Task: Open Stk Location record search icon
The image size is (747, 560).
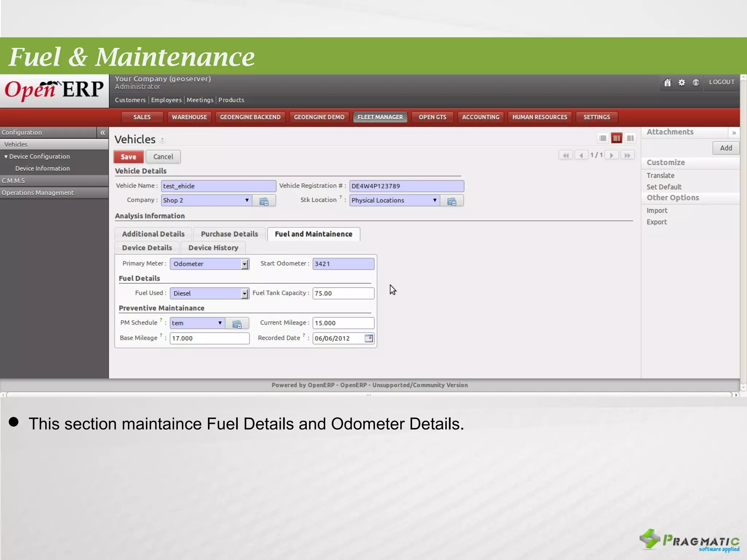Action: pyautogui.click(x=452, y=201)
